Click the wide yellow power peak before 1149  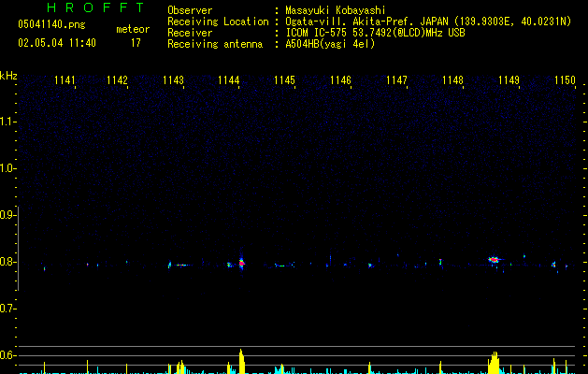click(x=494, y=363)
